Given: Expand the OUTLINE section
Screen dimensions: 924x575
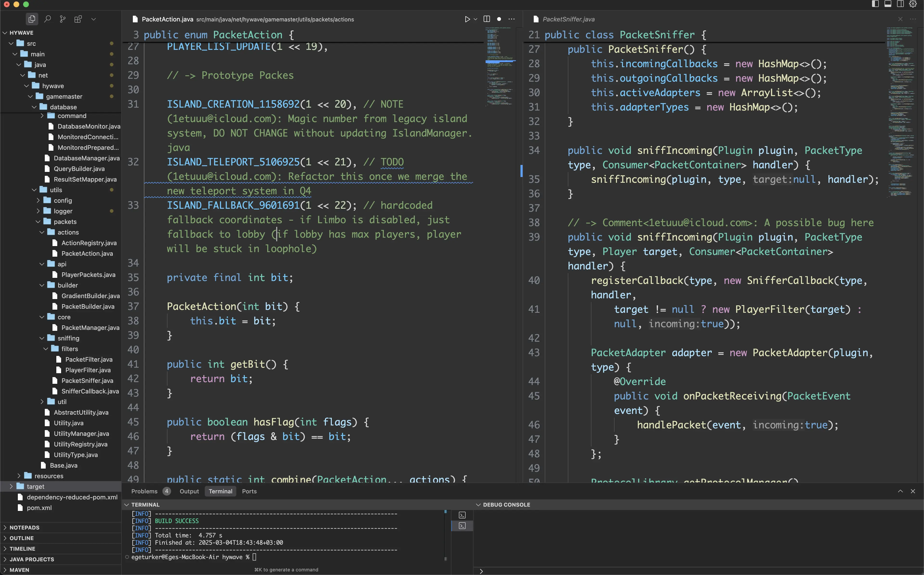Looking at the screenshot, I should pyautogui.click(x=61, y=538).
